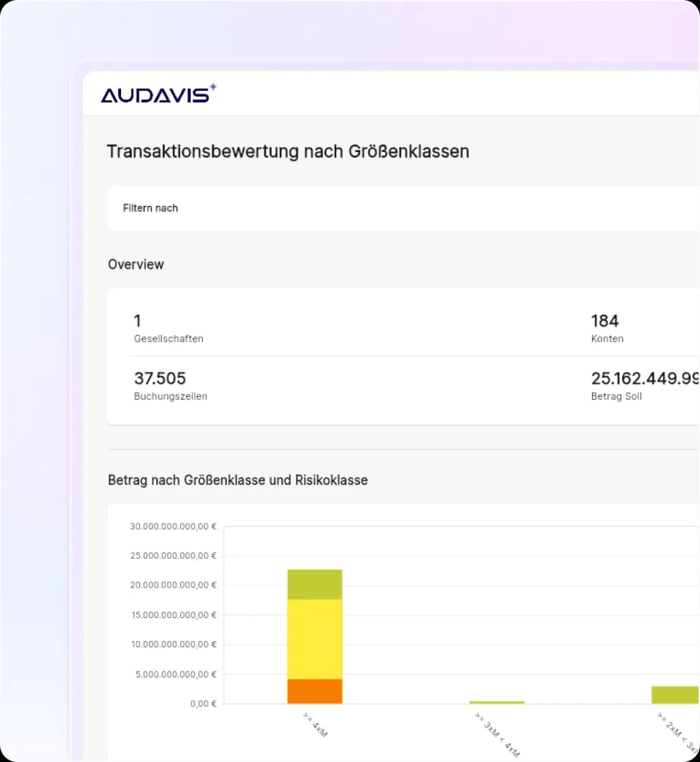This screenshot has height=762, width=700.
Task: Click the sparkle icon on the AUDAVIS logo
Action: pyautogui.click(x=213, y=85)
